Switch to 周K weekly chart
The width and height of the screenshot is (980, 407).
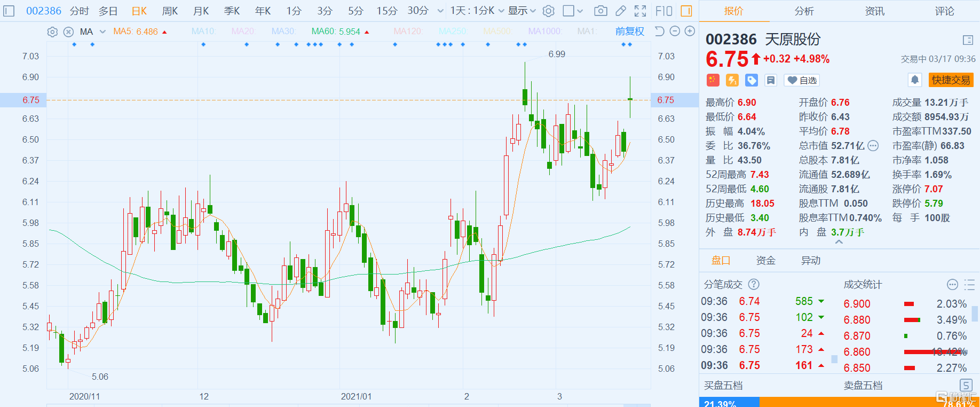pos(170,11)
